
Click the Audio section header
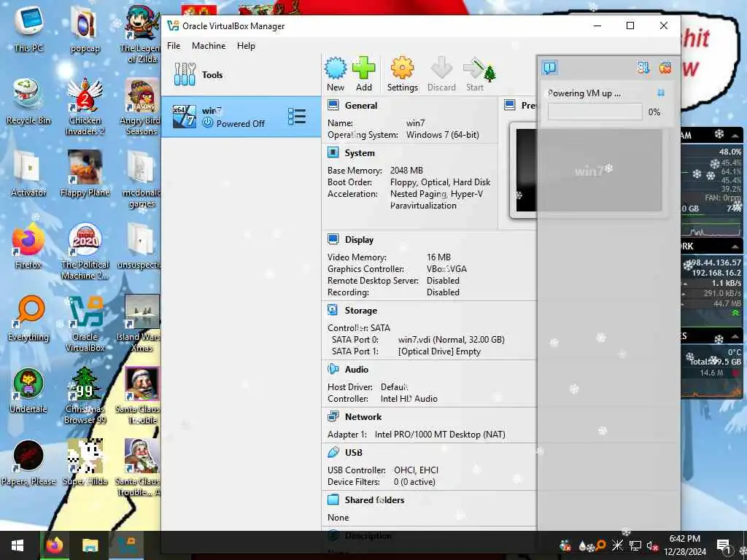[356, 370]
